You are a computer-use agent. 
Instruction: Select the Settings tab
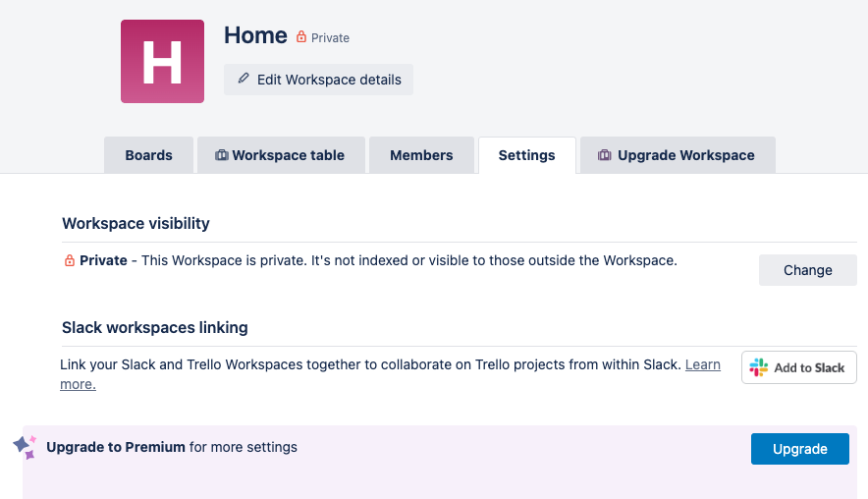click(527, 155)
